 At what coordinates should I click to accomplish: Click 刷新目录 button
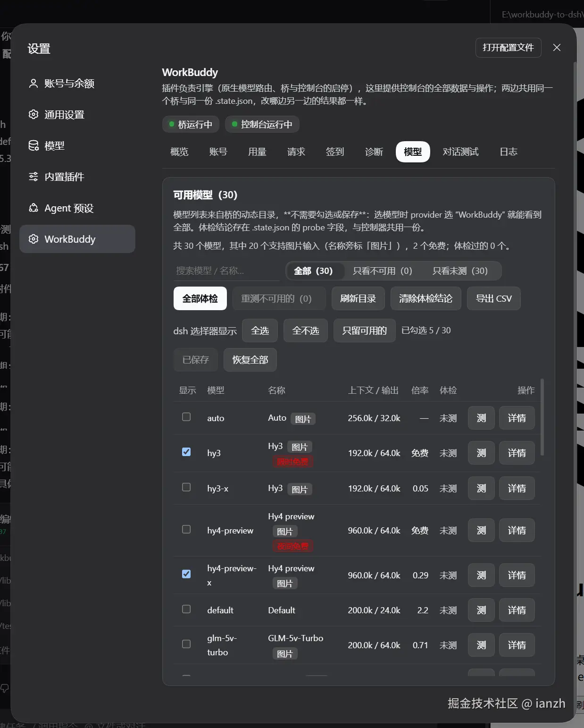pos(358,298)
